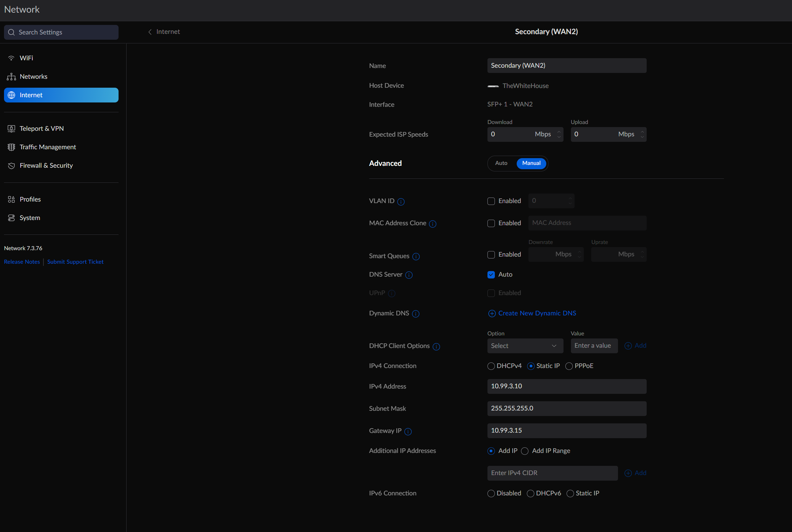Click Create New Dynamic DNS link
Image resolution: width=792 pixels, height=532 pixels.
pos(537,313)
